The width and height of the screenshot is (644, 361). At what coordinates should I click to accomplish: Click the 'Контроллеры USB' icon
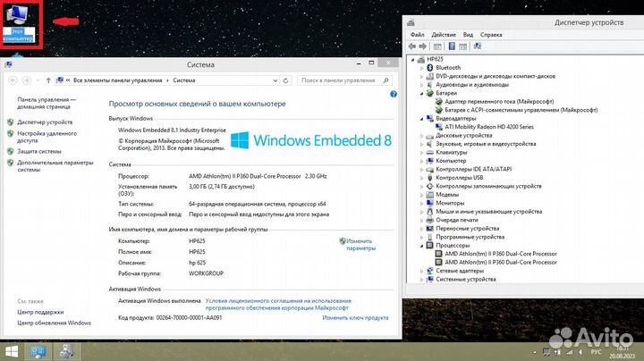430,178
